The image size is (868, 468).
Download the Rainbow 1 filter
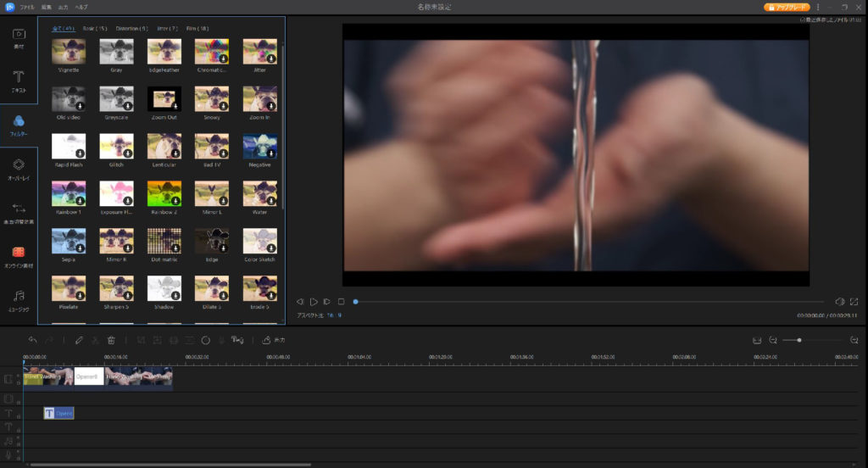80,200
